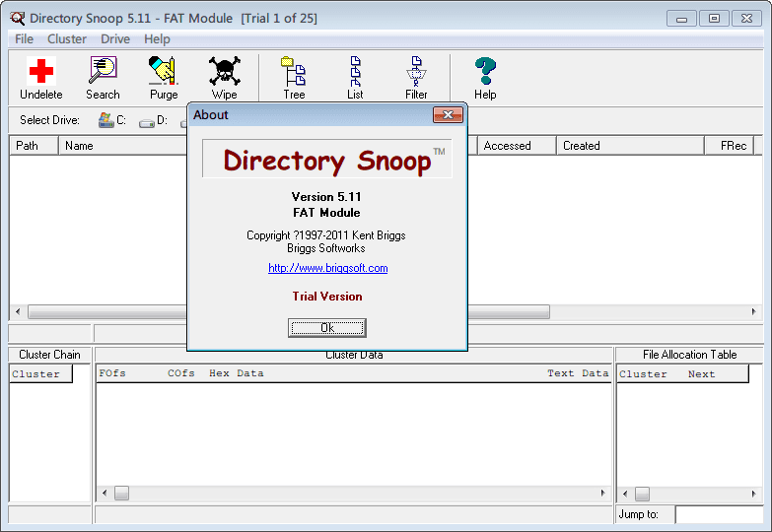Open the Cluster menu
The image size is (772, 532).
[x=67, y=39]
